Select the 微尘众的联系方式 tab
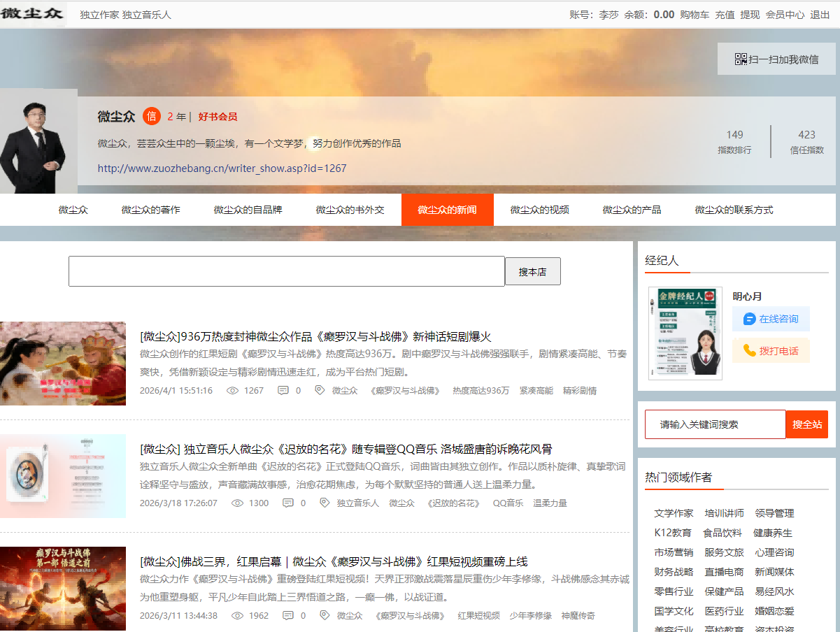This screenshot has height=632, width=840. [x=734, y=210]
